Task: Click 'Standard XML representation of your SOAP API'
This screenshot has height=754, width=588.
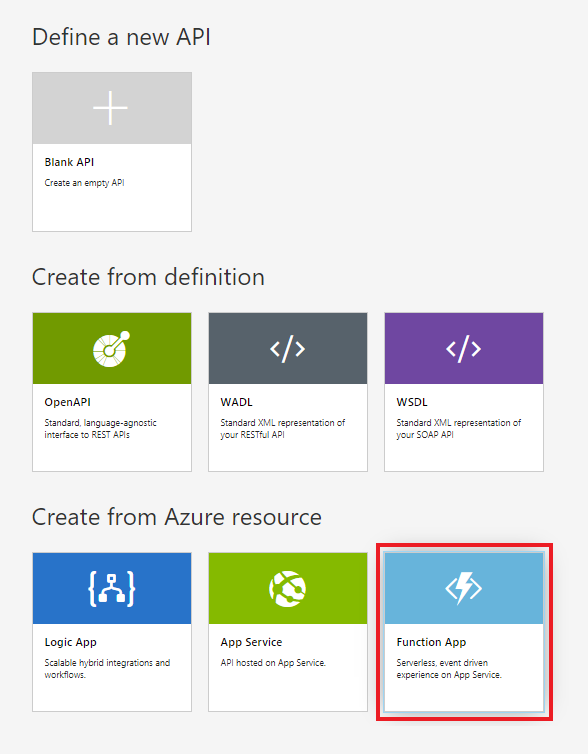Action: (x=459, y=428)
